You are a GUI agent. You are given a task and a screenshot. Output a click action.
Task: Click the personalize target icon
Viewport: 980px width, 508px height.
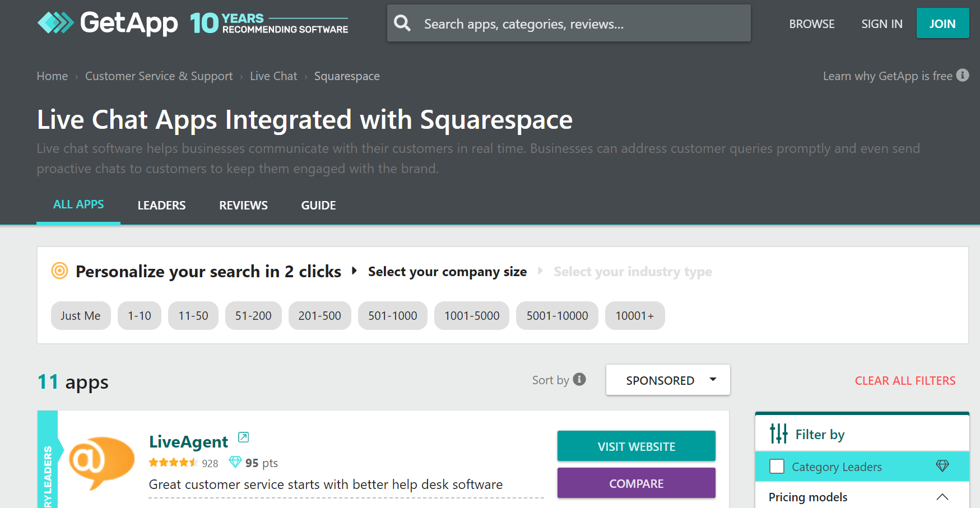coord(59,271)
